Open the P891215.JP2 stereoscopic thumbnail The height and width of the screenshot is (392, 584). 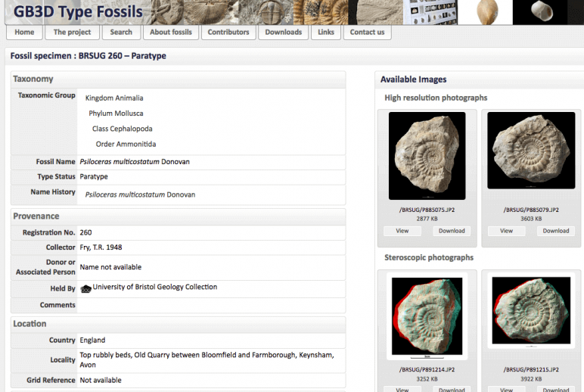(x=531, y=310)
